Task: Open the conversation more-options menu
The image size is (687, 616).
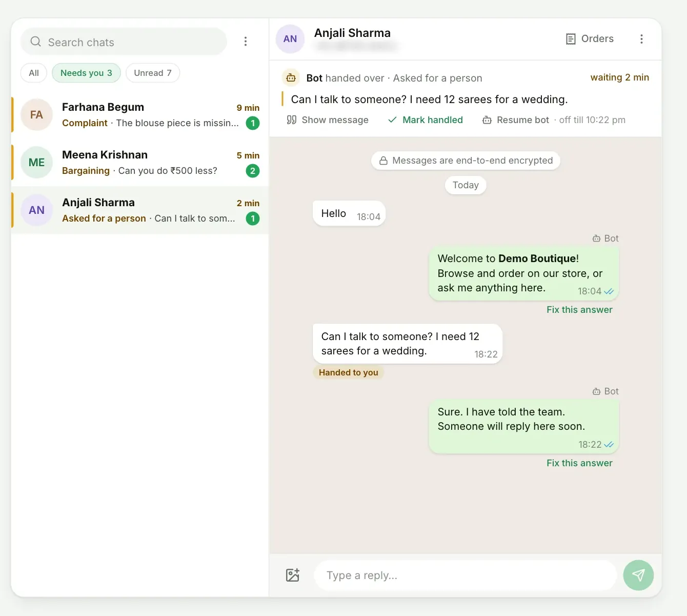Action: pyautogui.click(x=641, y=39)
